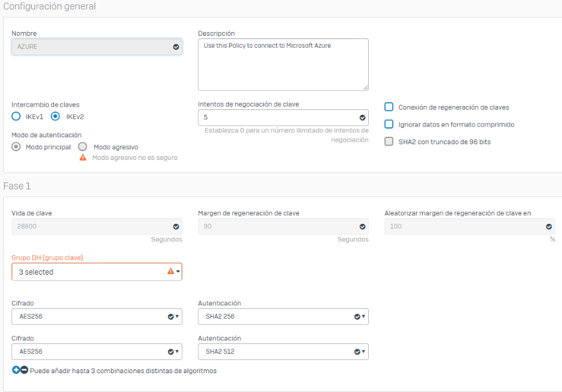Click the plus icon to add algorithm combination

coord(16,370)
